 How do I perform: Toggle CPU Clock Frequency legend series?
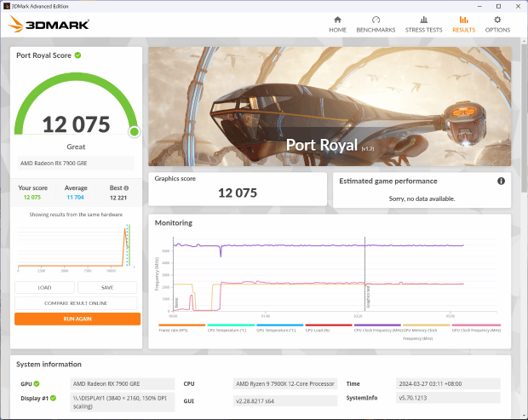(377, 328)
